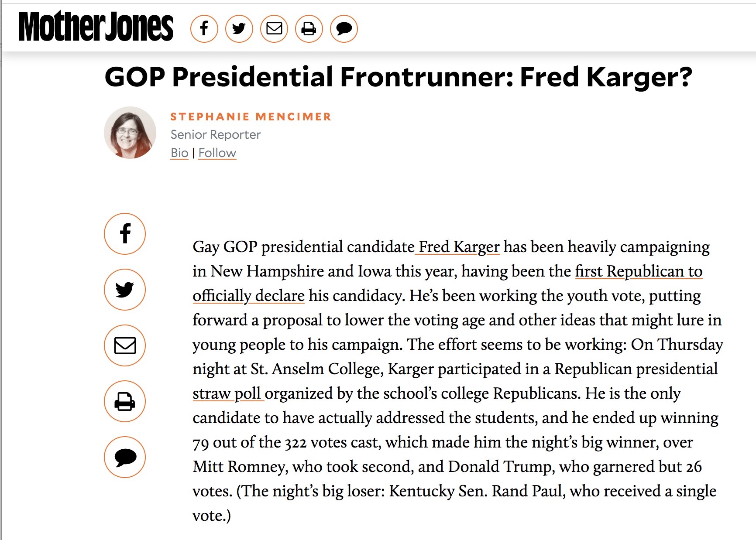Select the sidebar printer icon
Viewport: 756px width, 540px height.
pos(125,401)
